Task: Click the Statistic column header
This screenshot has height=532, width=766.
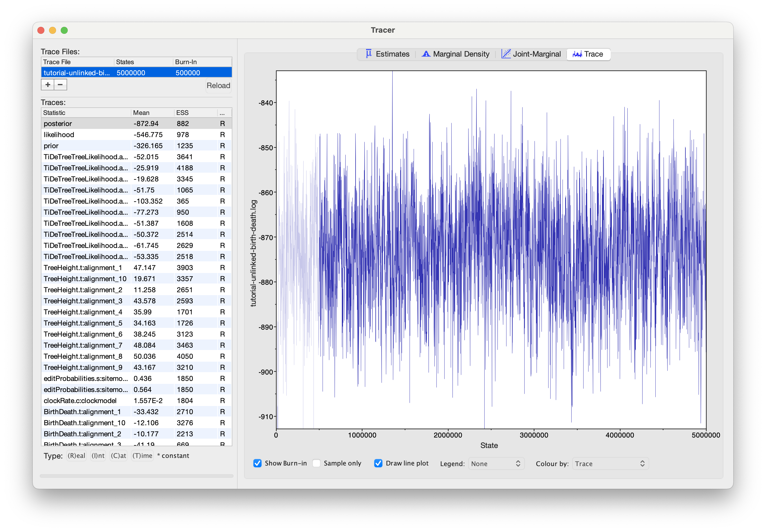Action: tap(86, 113)
